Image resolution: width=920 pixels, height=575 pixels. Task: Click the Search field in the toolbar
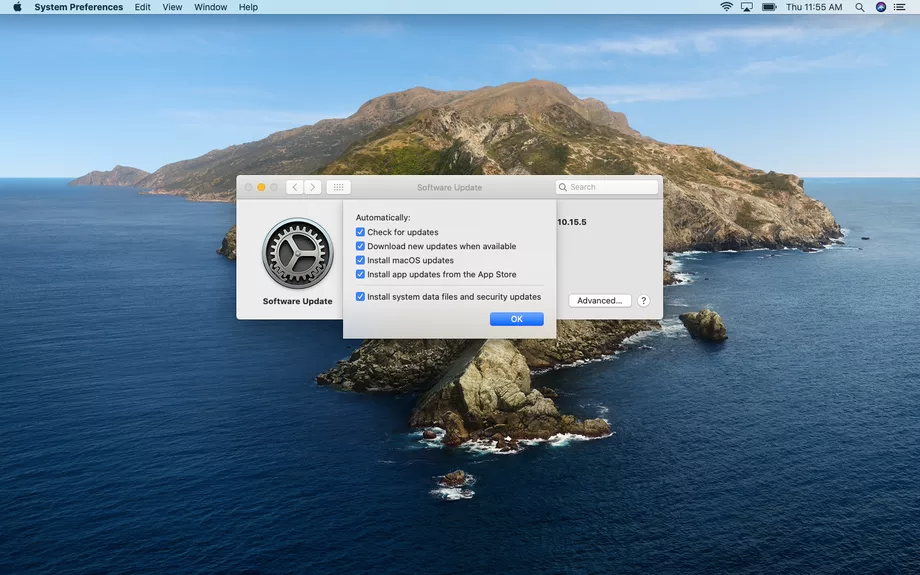point(607,187)
